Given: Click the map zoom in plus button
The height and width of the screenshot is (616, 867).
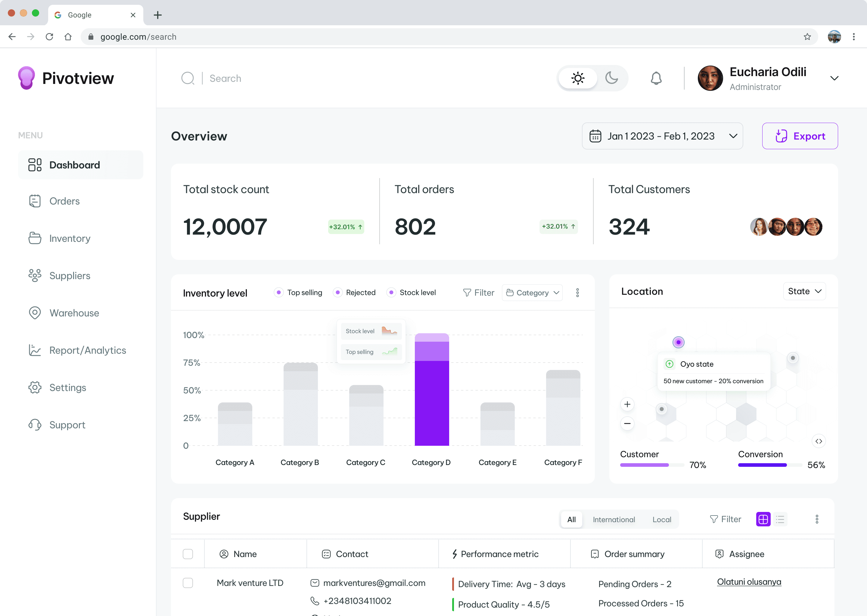Looking at the screenshot, I should tap(627, 404).
